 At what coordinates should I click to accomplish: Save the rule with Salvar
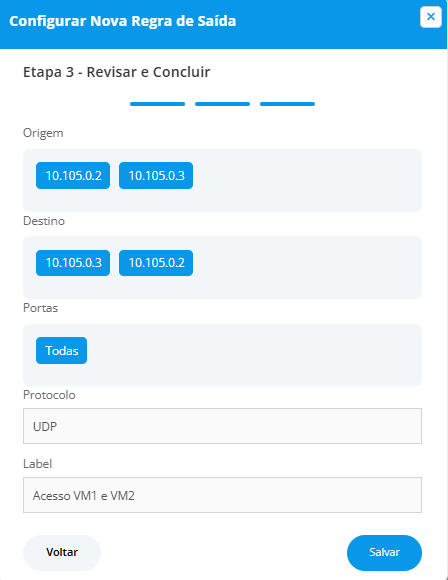pos(384,552)
